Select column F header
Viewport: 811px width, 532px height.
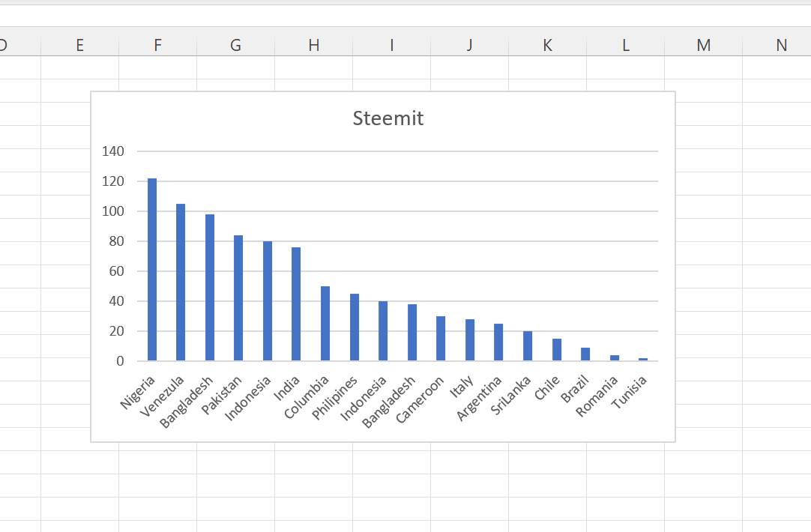(x=157, y=46)
